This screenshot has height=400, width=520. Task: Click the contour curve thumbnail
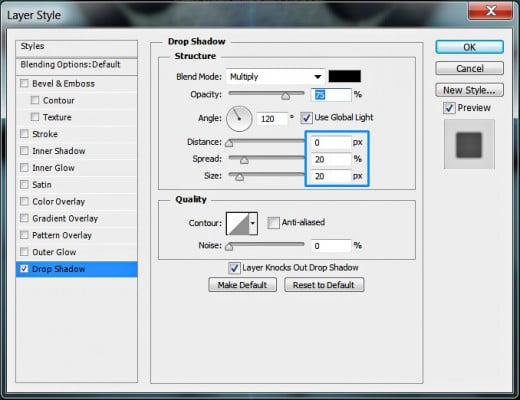click(238, 223)
